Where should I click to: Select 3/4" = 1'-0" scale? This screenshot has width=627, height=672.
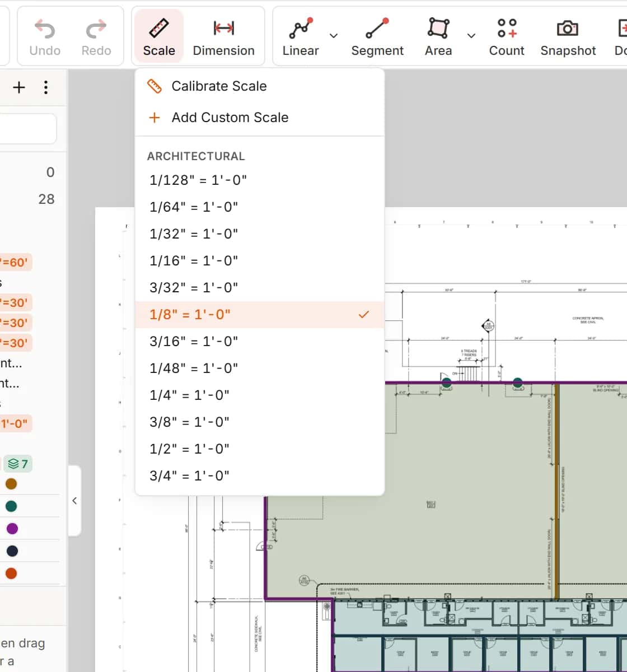pyautogui.click(x=260, y=476)
